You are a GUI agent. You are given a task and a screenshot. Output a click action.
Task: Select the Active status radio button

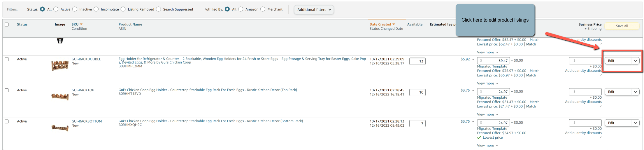56,9
